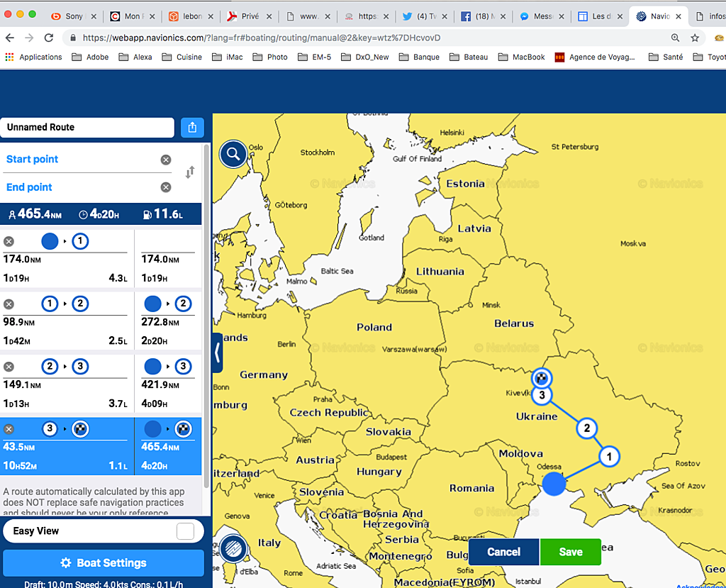726x588 pixels.
Task: Open the Adobe bookmarks folder
Action: click(x=90, y=57)
